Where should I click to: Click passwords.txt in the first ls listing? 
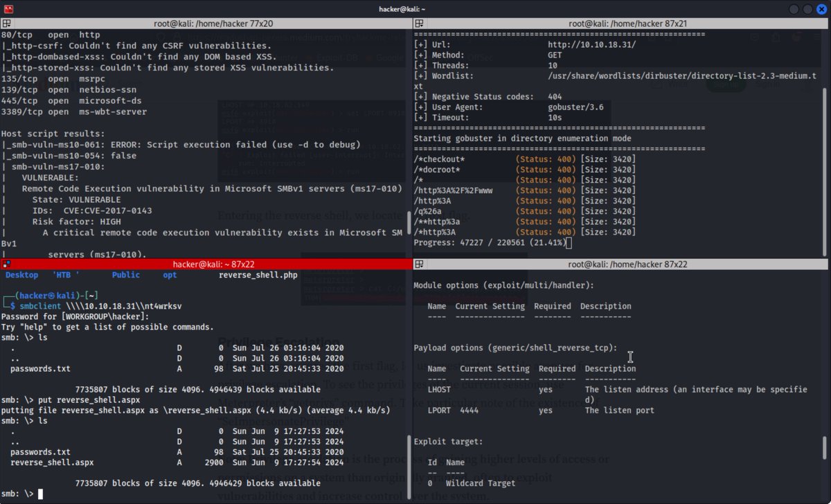40,369
